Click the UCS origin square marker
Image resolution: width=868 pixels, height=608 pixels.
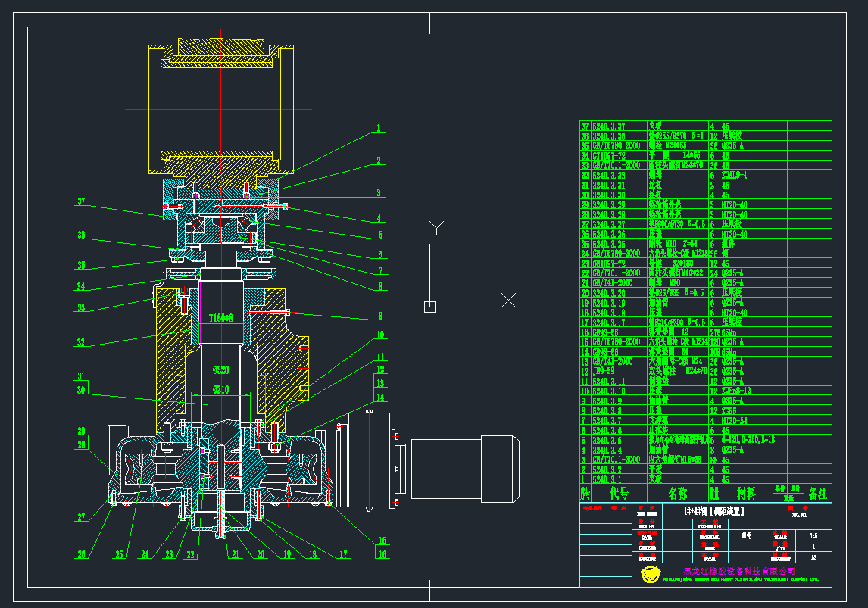point(429,307)
